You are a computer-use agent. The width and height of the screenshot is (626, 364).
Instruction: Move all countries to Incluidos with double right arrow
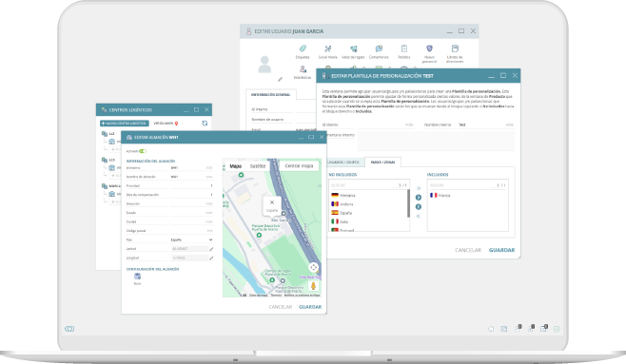coord(419,188)
